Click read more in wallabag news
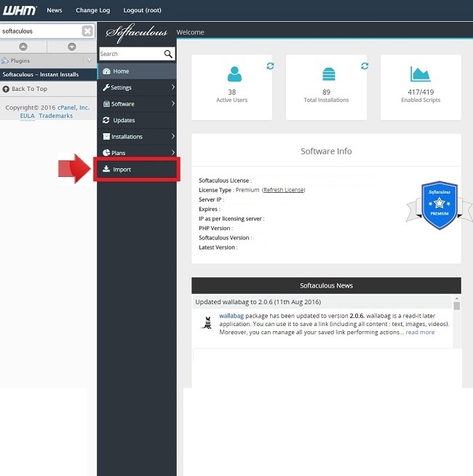Image resolution: width=473 pixels, height=476 pixels. click(x=420, y=332)
